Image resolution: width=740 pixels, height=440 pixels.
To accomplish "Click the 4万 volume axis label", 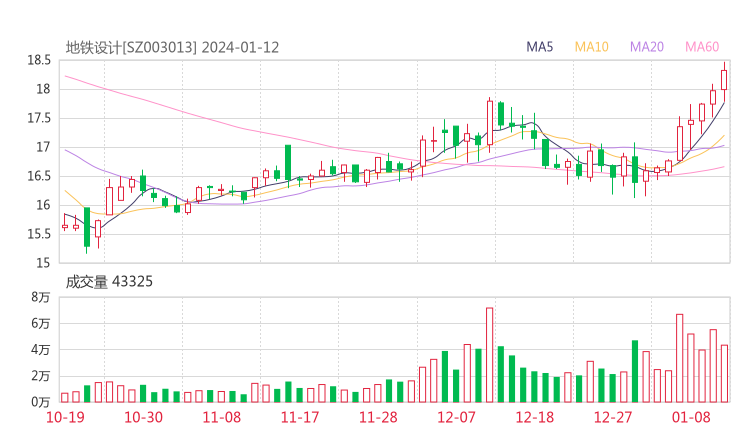I will click(x=41, y=350).
